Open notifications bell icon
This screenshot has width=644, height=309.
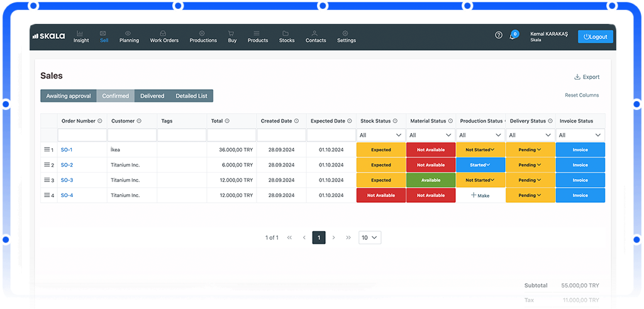[x=512, y=36]
